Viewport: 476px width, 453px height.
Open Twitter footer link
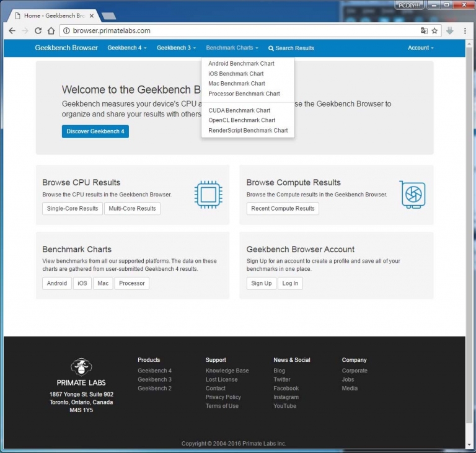282,379
